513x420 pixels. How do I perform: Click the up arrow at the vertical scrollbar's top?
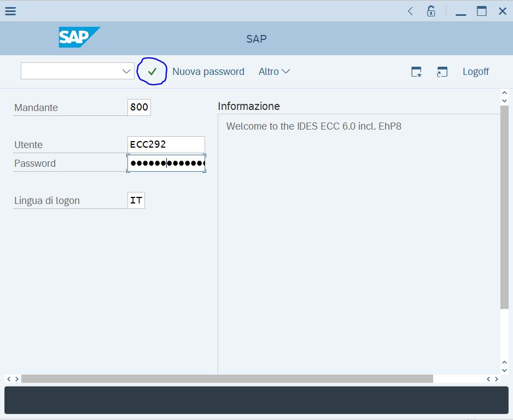point(504,93)
